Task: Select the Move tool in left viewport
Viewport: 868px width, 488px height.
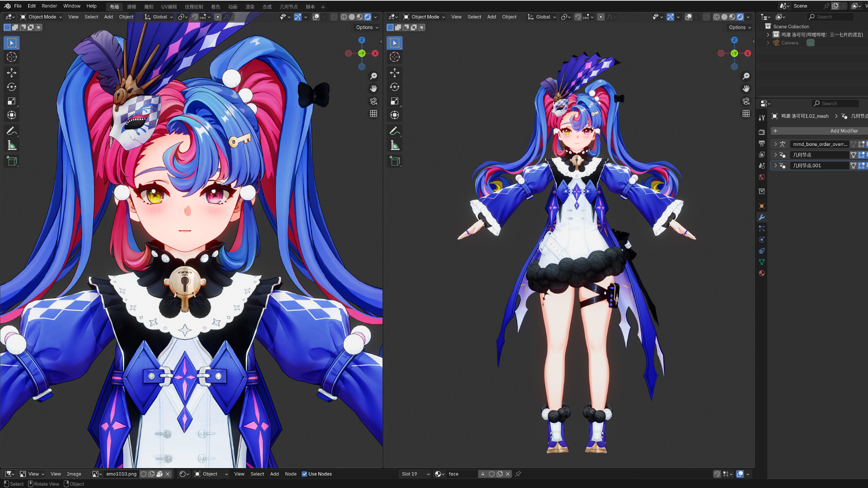Action: 12,73
